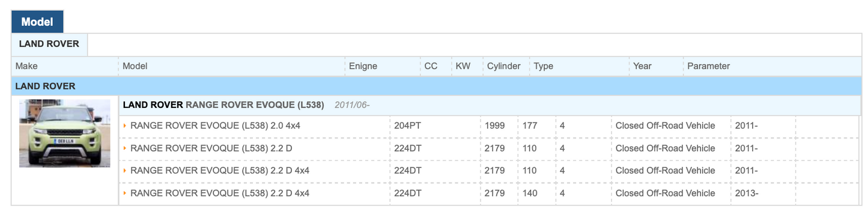Screen dimensions: 868x223
Task: Expand LAND ROVER RANGE ROVER EVOQUE (L538) heading
Action: pyautogui.click(x=223, y=105)
